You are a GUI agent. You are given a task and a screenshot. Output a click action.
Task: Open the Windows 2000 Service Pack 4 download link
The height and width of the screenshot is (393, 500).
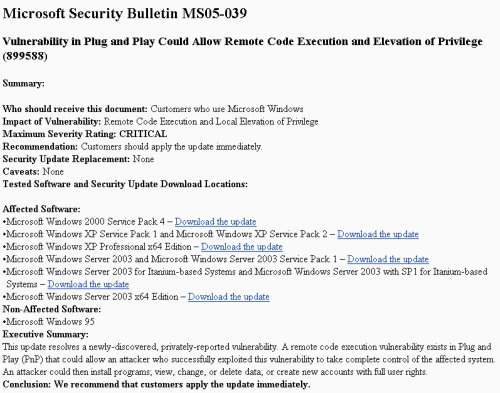pos(215,222)
